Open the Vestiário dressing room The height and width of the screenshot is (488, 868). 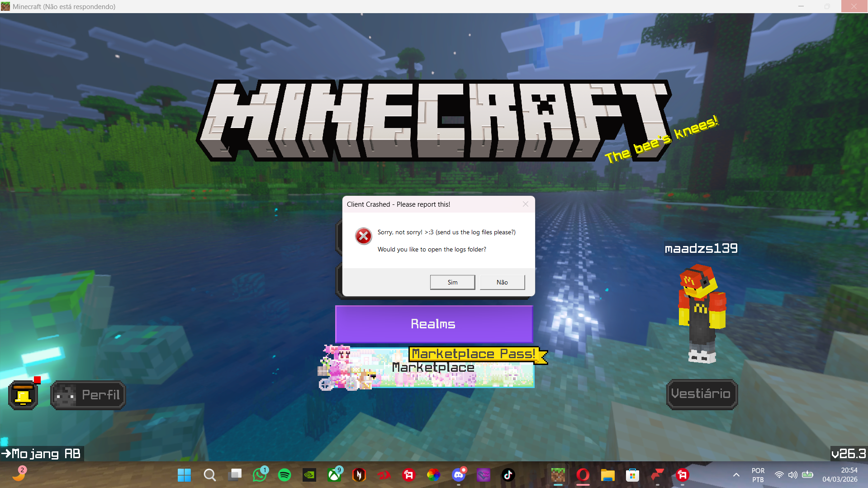point(701,394)
